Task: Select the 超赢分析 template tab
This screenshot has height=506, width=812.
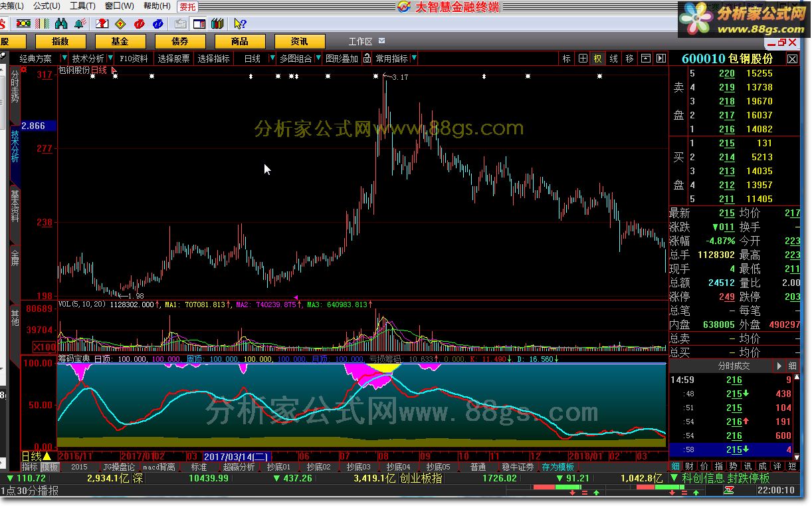Action: coord(239,467)
